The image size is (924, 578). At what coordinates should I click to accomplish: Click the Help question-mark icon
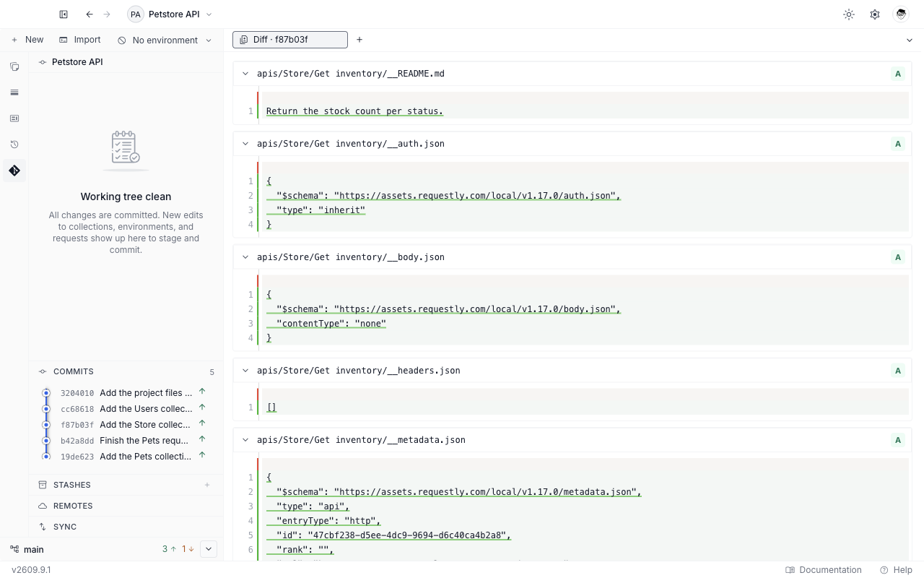point(884,570)
